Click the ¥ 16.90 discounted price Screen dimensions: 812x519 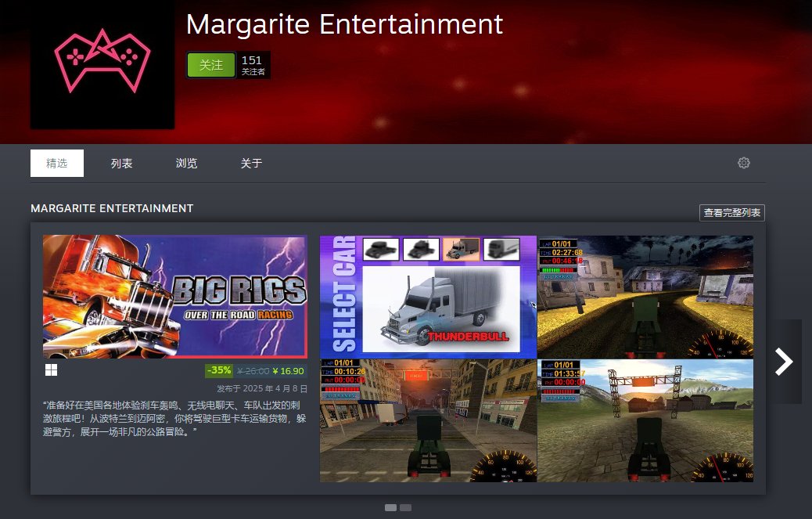coord(288,371)
